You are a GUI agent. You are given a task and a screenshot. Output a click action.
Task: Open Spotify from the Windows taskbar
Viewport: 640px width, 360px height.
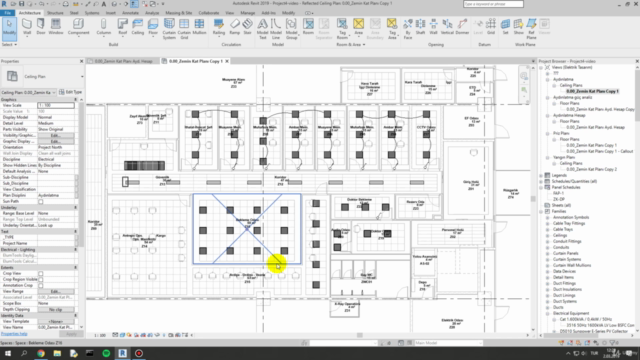(x=106, y=353)
